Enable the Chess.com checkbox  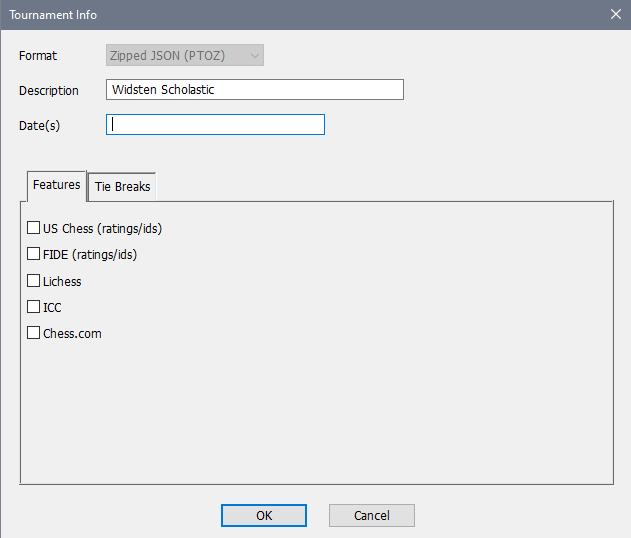click(x=34, y=333)
